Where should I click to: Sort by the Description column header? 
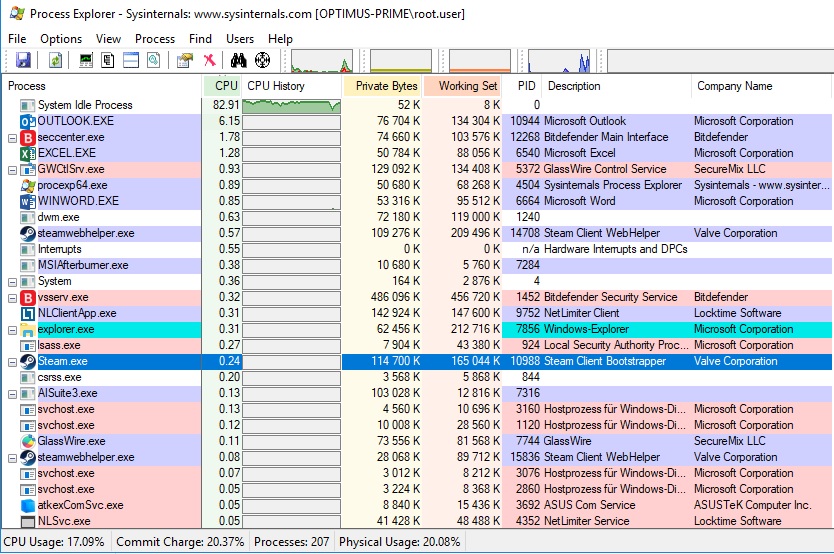(x=616, y=86)
